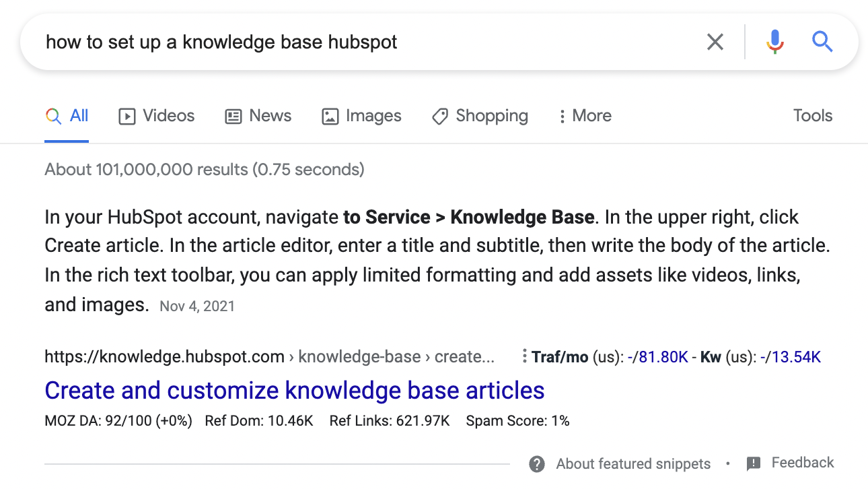This screenshot has width=868, height=489.
Task: Click the 81.80K traffic value link
Action: (x=662, y=357)
